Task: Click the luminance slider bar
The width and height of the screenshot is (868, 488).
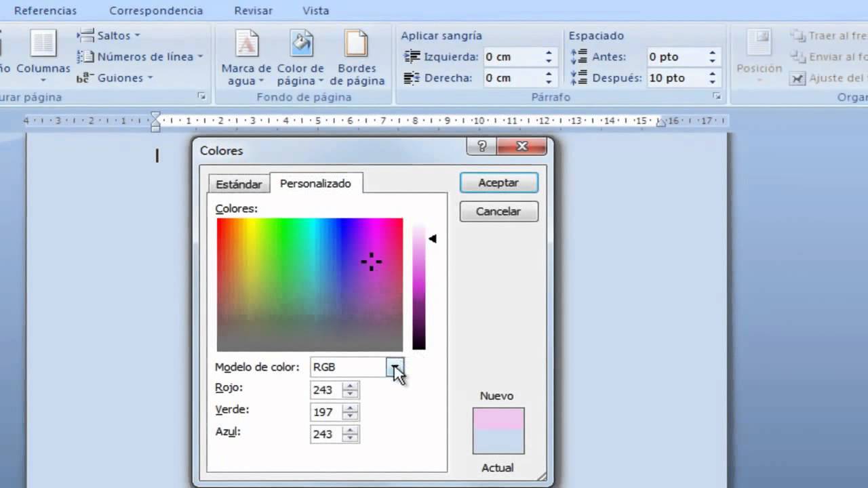Action: [x=419, y=286]
